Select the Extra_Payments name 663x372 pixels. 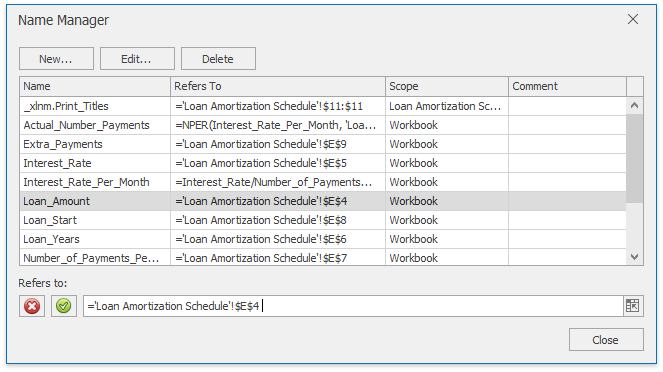pos(63,144)
